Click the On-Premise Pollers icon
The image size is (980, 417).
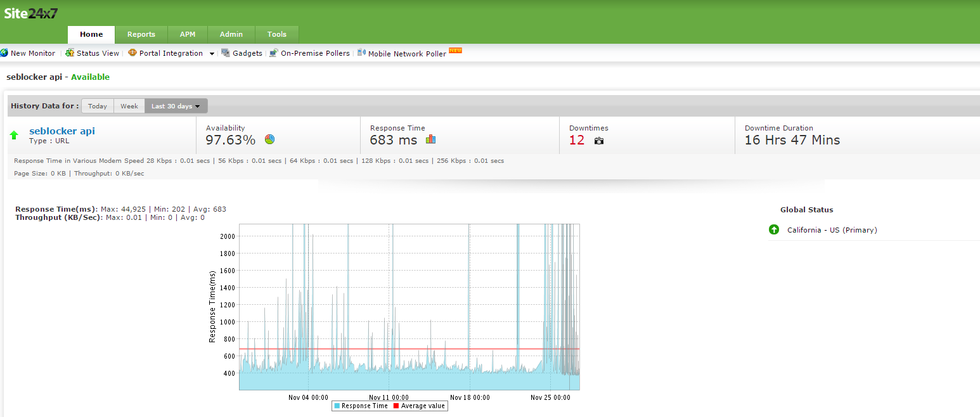point(274,53)
